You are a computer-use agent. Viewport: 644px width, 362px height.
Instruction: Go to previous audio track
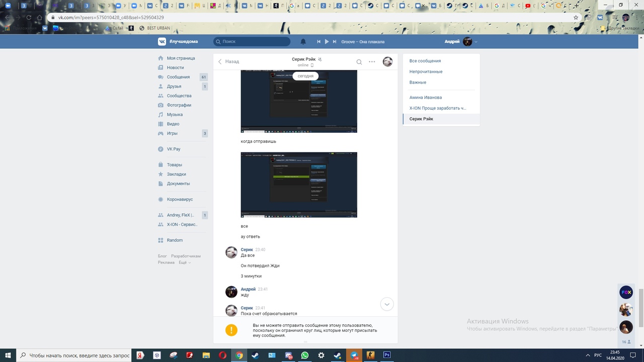coord(318,42)
